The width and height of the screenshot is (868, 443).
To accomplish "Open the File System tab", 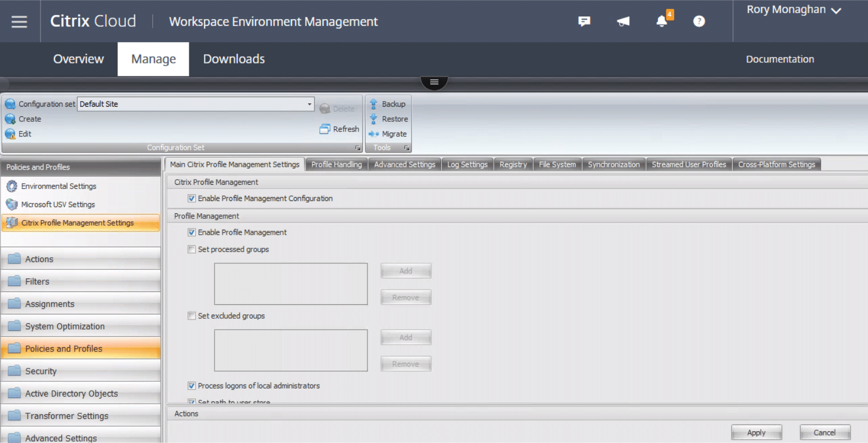I will coord(557,165).
